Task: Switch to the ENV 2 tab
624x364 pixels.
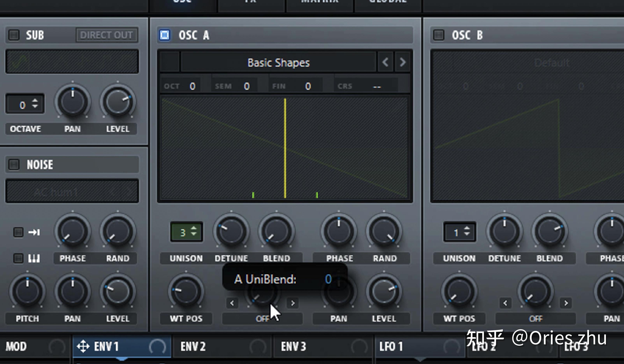Action: coord(193,346)
